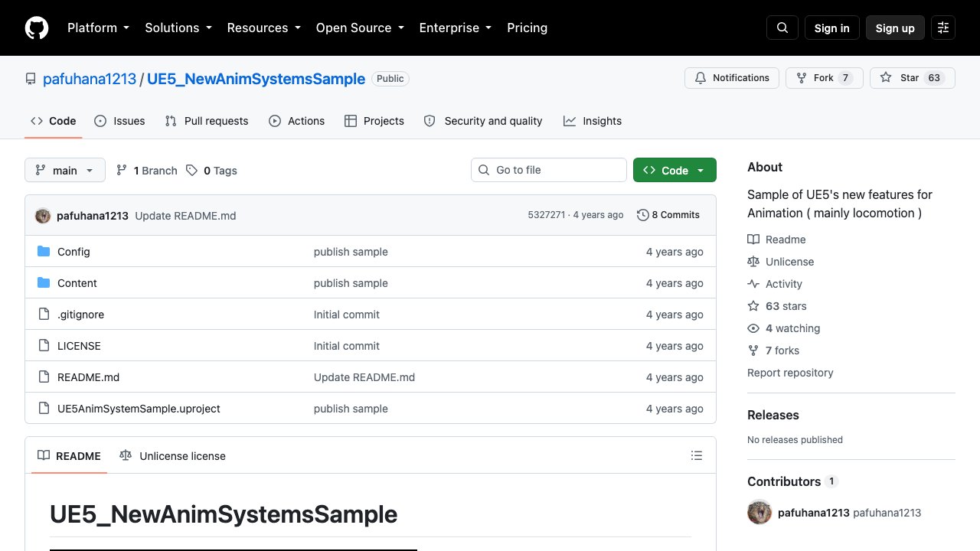View the 8 Commits history
Viewport: 980px width, 551px height.
point(668,215)
